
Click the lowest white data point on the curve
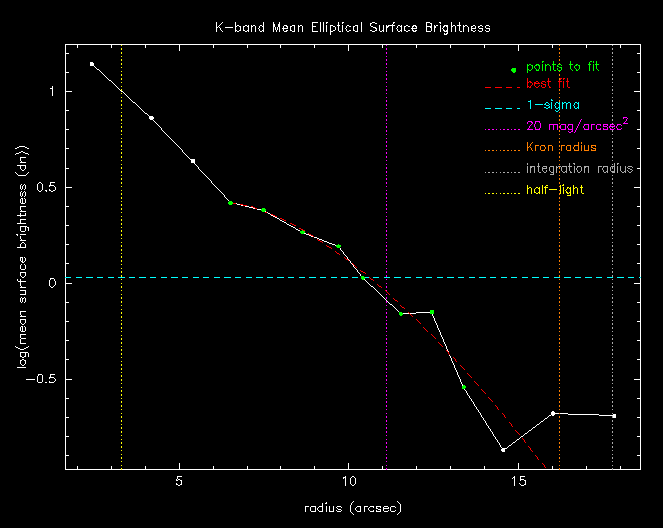point(503,450)
